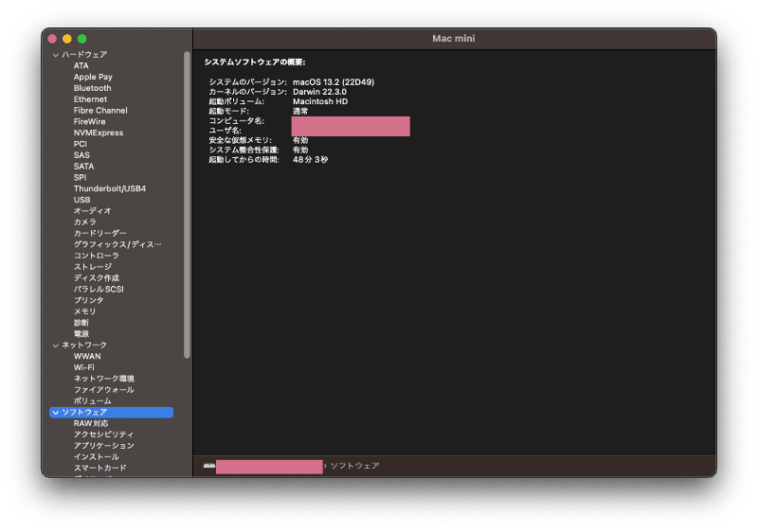This screenshot has width=758, height=532.
Task: Select 診断 in the sidebar
Action: pyautogui.click(x=81, y=323)
